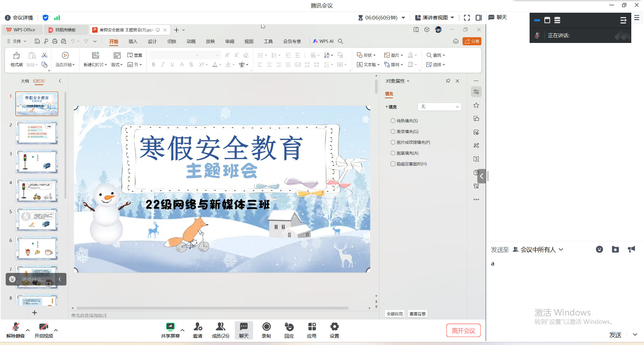Viewport: 644px width, 345px height.
Task: Click the horizontal scrollbar under the slide
Action: pyautogui.click(x=213, y=308)
